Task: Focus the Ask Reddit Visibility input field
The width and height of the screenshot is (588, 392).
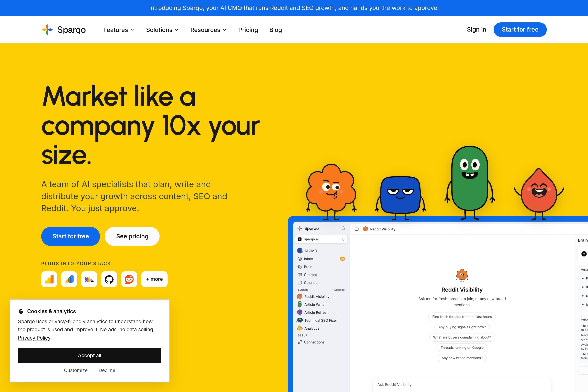Action: click(462, 384)
